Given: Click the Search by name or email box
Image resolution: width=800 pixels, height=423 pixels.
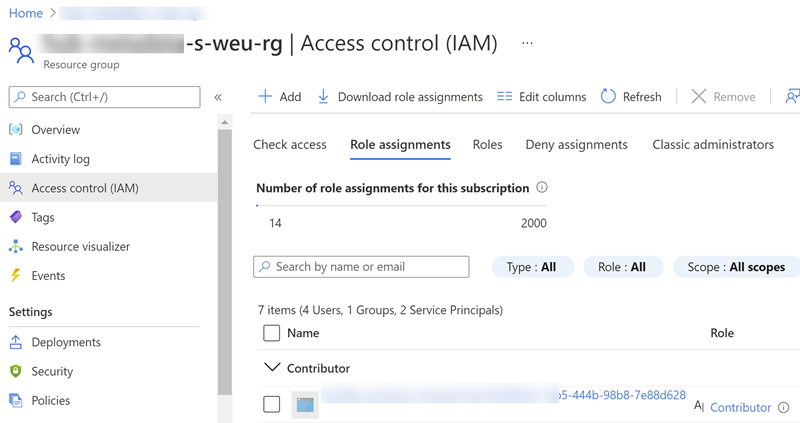Looking at the screenshot, I should 361,267.
